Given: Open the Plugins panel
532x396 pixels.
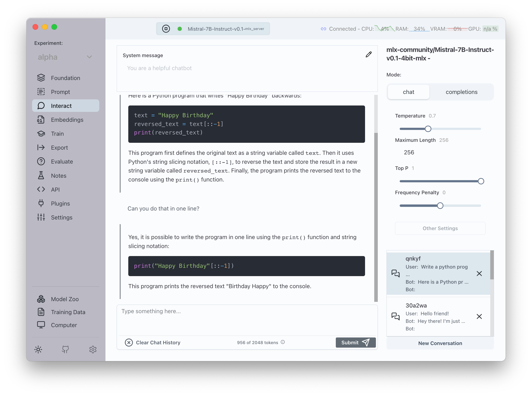Looking at the screenshot, I should point(60,203).
